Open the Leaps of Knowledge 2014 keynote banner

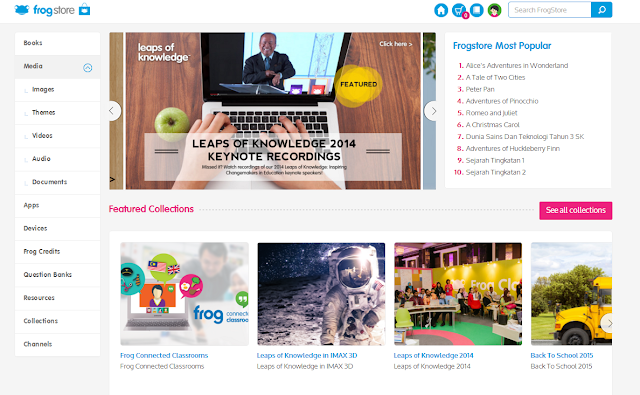[x=273, y=111]
